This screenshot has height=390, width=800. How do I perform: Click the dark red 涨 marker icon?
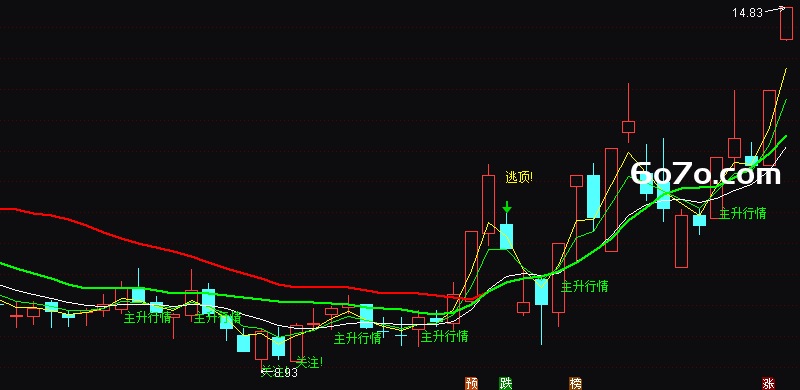pyautogui.click(x=768, y=383)
